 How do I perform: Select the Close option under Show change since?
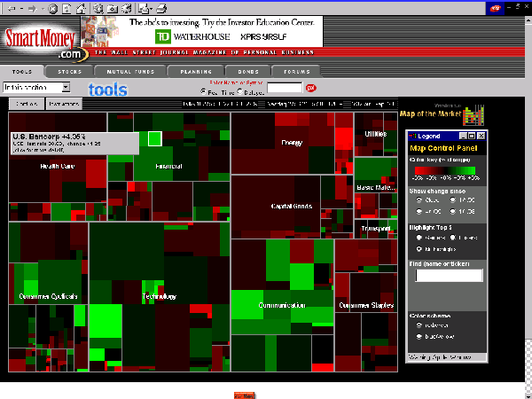(x=418, y=200)
